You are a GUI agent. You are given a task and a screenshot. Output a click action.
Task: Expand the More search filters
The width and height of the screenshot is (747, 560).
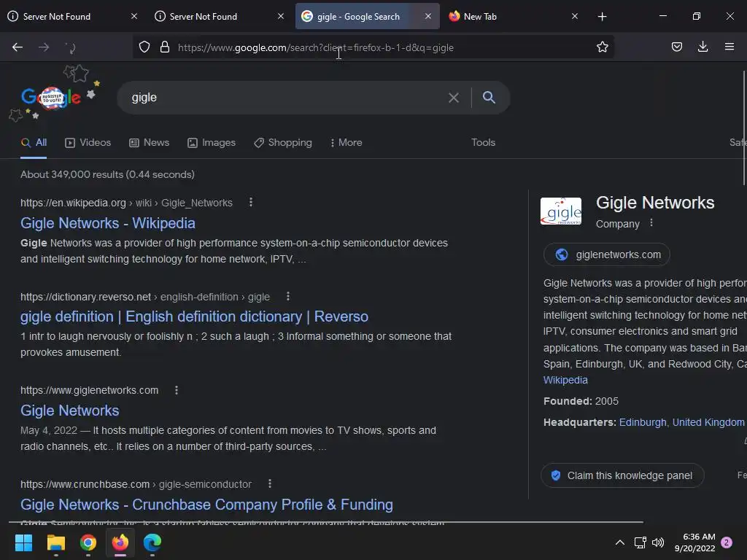tap(346, 142)
